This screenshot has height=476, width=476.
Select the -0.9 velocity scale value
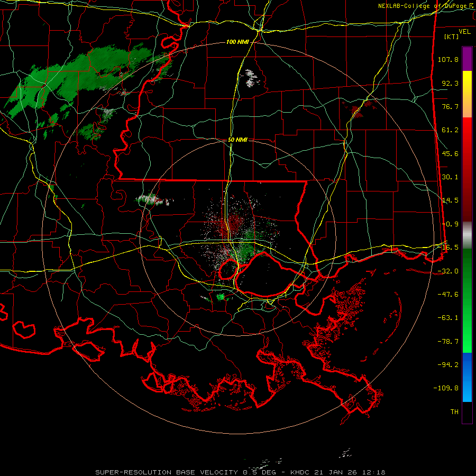(x=450, y=224)
